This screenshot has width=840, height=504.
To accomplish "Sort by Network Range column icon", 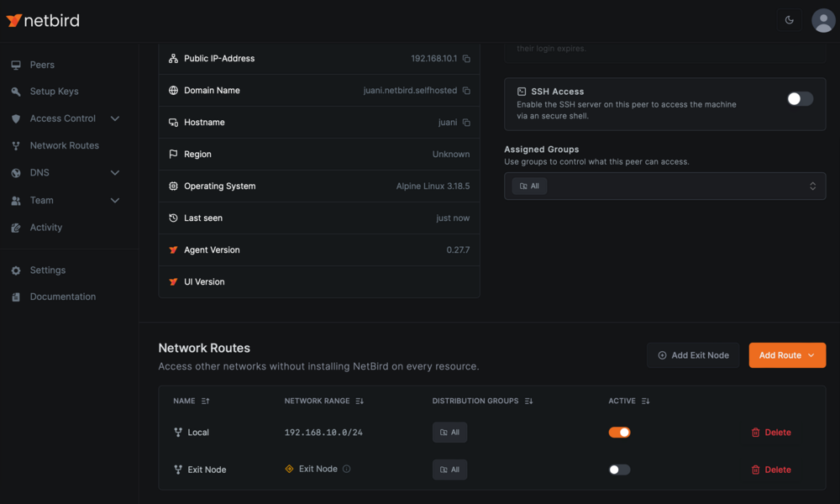I will click(360, 401).
